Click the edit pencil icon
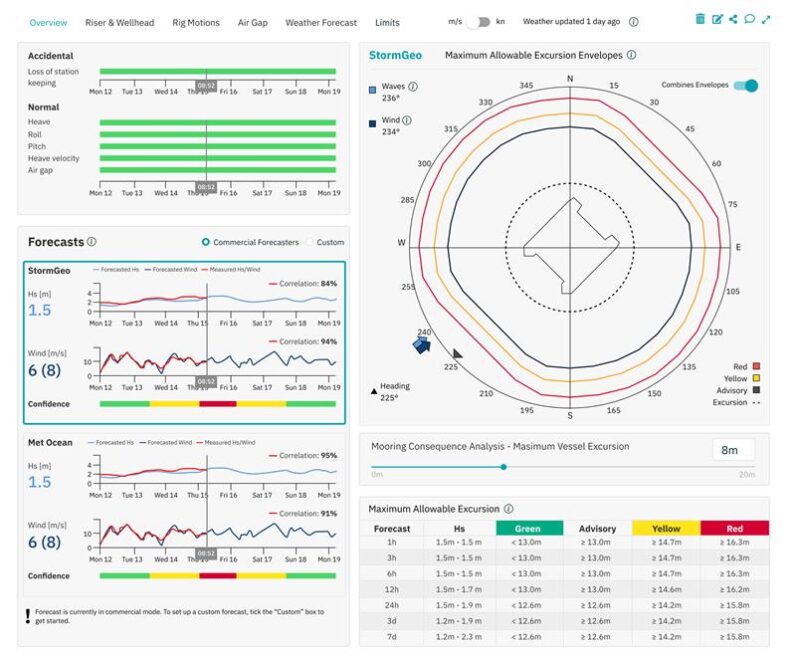This screenshot has width=796, height=660. [717, 20]
